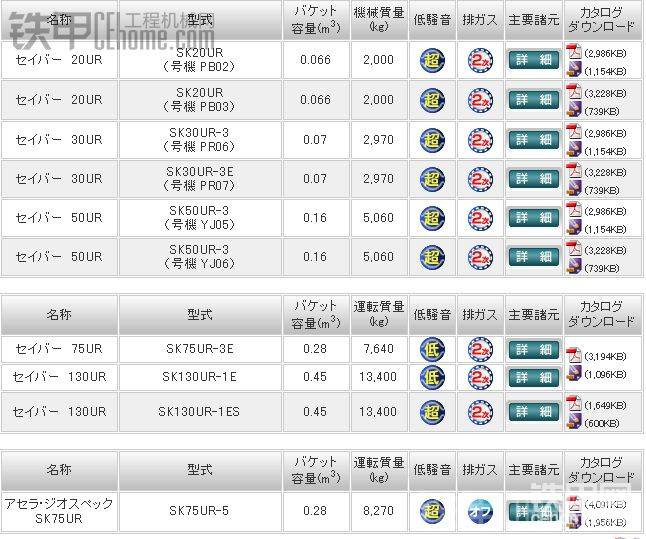This screenshot has width=646, height=539.
Task: Download the PDF catalog in SK30UR-3 PR06 row
Action: [x=573, y=131]
